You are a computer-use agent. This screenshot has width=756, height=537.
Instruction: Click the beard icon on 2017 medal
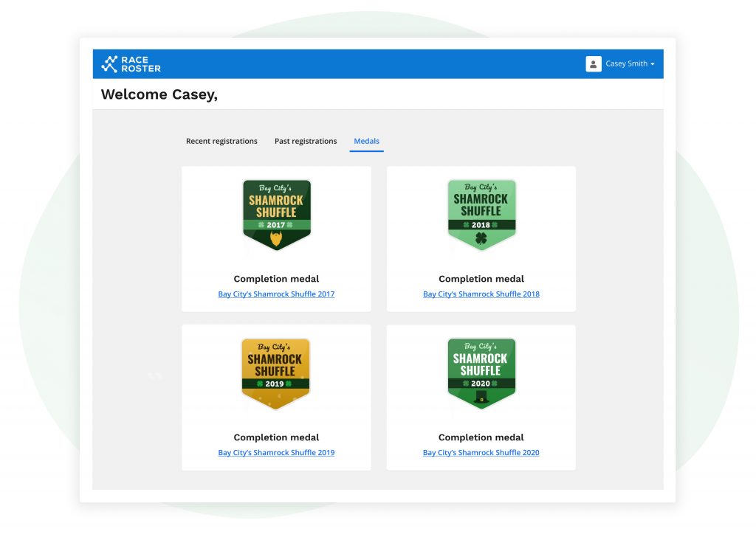pyautogui.click(x=277, y=239)
